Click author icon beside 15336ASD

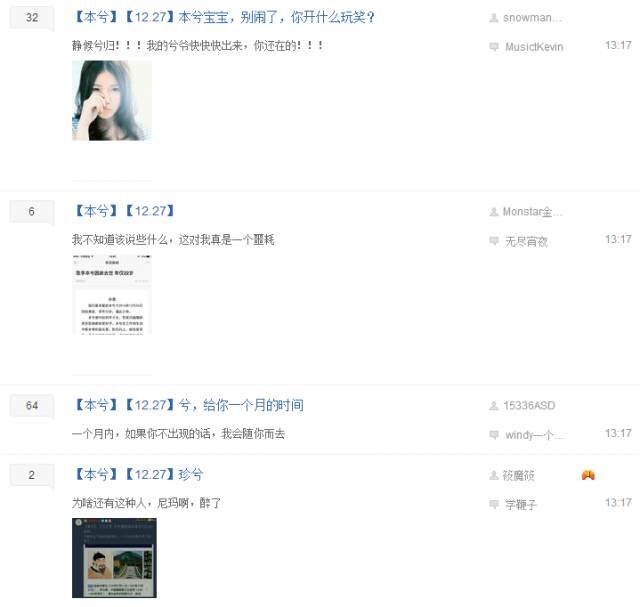click(494, 406)
